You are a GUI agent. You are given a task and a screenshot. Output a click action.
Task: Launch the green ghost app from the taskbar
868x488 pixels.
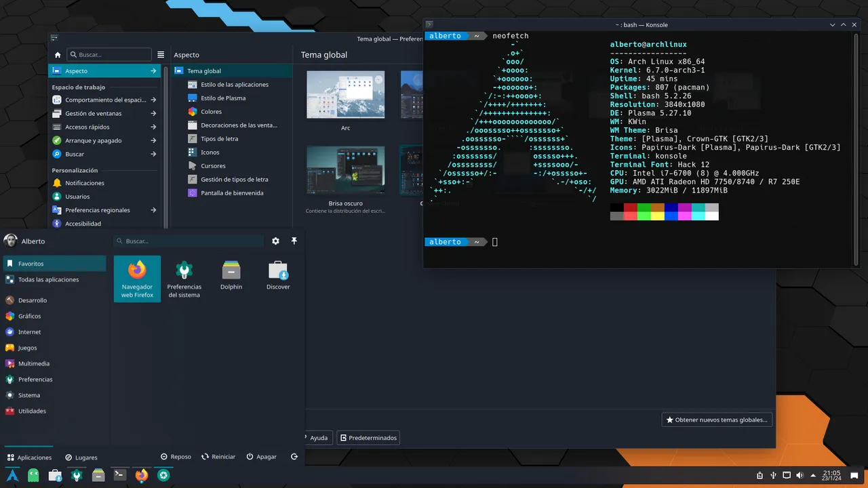(x=34, y=476)
